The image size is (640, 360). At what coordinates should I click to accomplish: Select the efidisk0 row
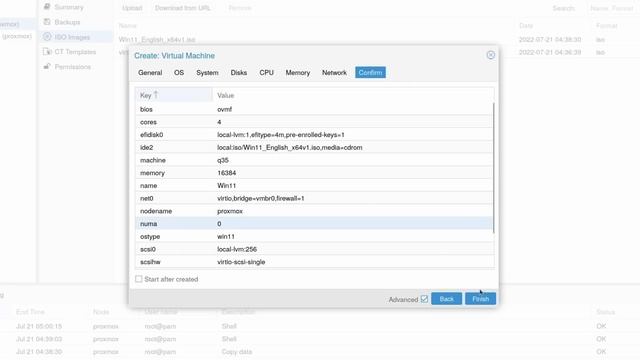pyautogui.click(x=313, y=135)
